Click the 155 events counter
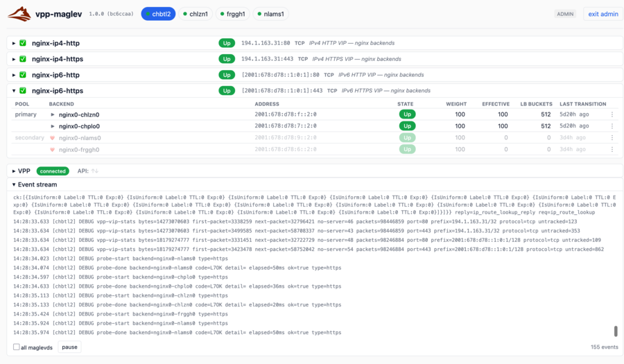Image resolution: width=624 pixels, height=364 pixels. (604, 347)
